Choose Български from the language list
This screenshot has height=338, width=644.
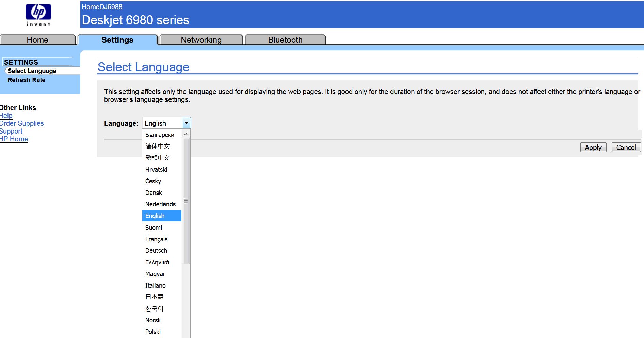click(162, 135)
